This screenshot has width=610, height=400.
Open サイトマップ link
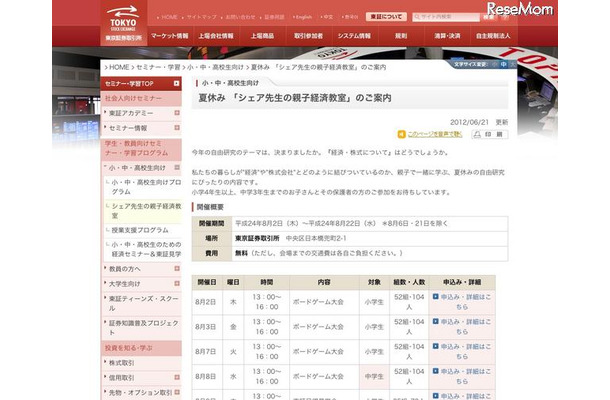coord(200,17)
